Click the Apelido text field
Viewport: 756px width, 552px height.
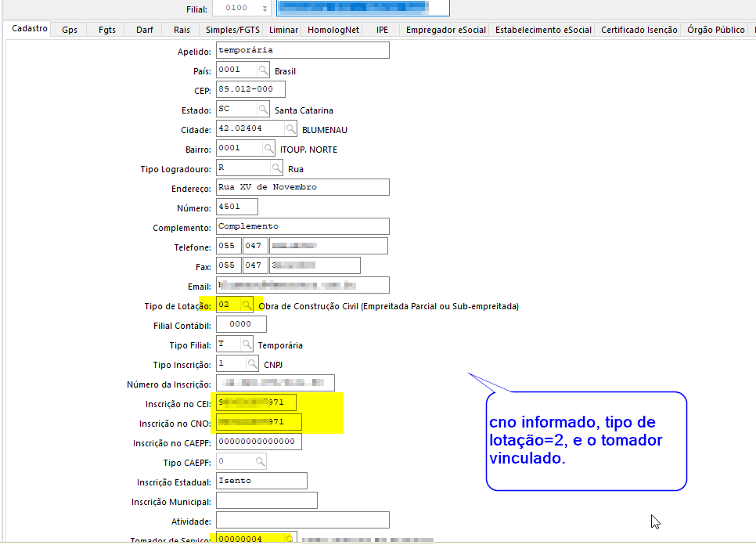(302, 50)
